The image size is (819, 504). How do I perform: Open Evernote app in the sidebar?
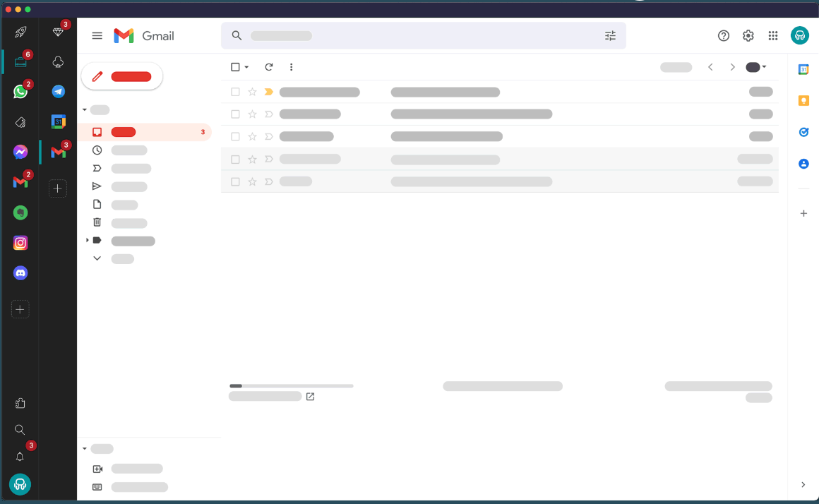(x=20, y=212)
